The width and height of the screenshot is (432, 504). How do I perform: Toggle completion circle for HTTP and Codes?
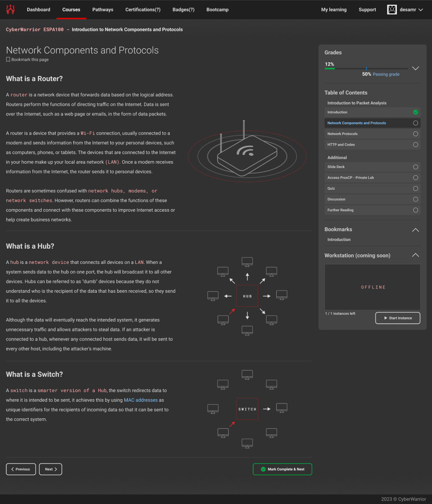pos(415,145)
